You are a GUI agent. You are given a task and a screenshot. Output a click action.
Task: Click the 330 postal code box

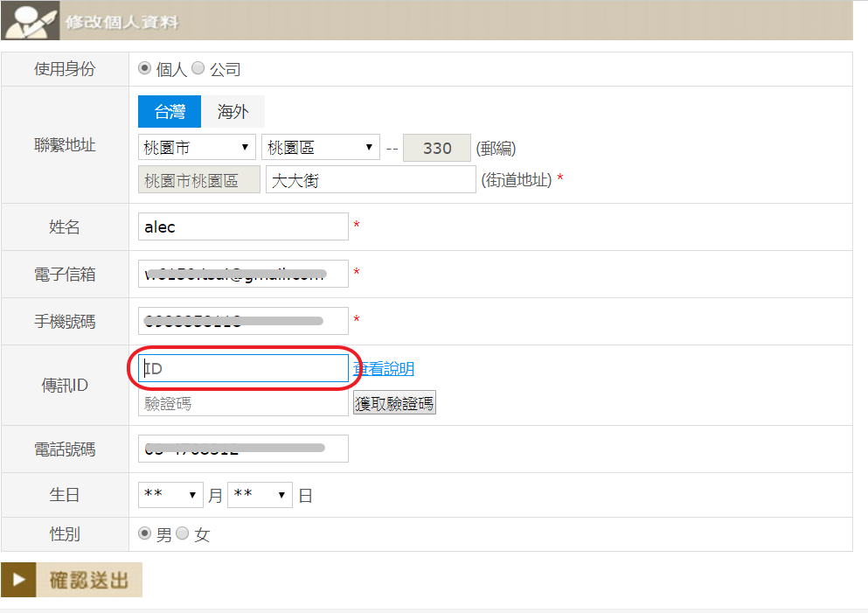[x=437, y=147]
